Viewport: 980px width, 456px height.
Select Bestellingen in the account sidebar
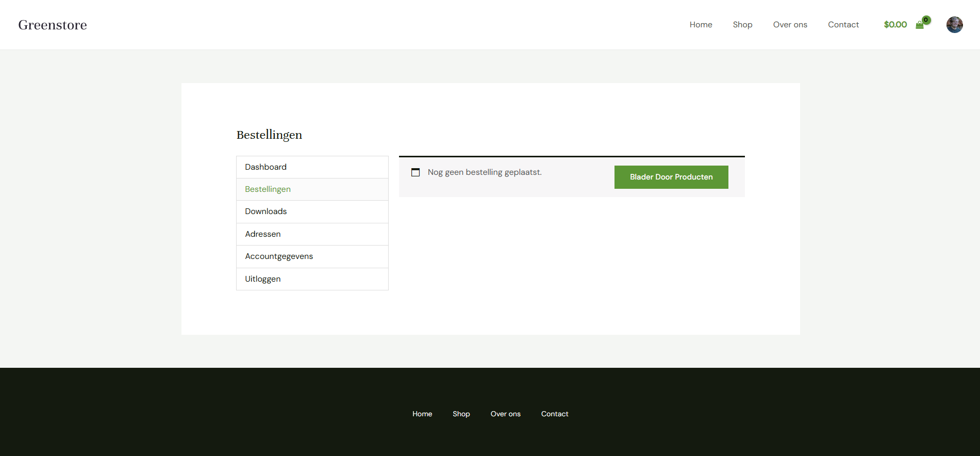click(x=268, y=189)
